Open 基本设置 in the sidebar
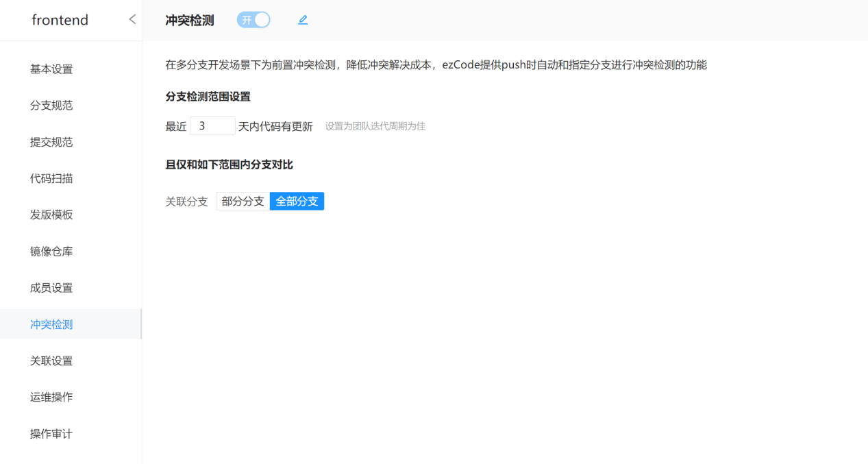Image resolution: width=868 pixels, height=464 pixels. click(x=51, y=69)
